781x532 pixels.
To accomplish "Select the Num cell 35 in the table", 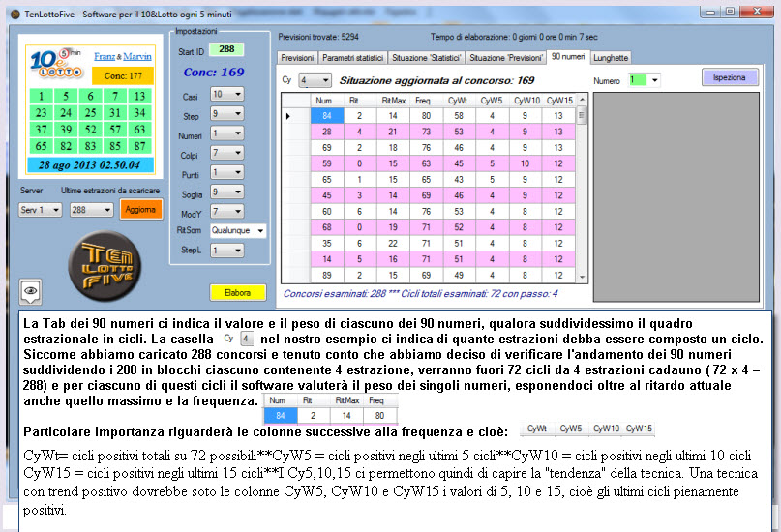I will pos(327,243).
